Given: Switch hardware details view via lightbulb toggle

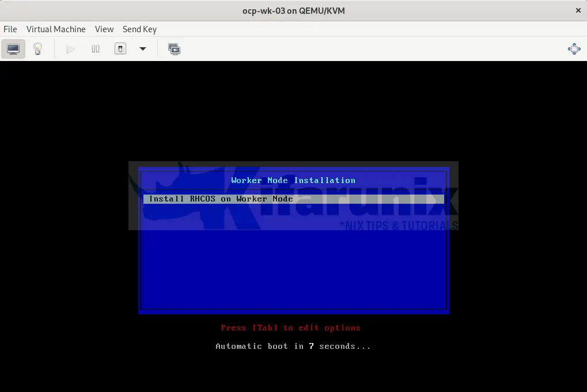Looking at the screenshot, I should tap(37, 48).
